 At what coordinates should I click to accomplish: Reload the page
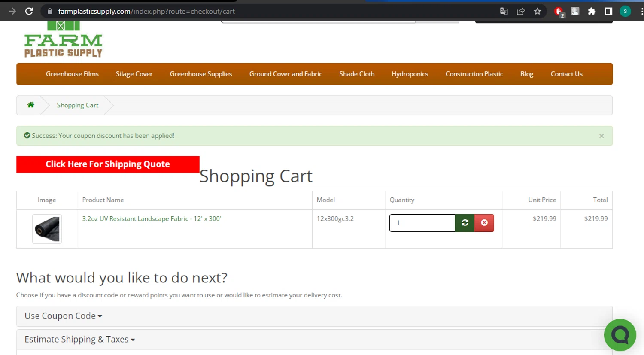point(29,12)
